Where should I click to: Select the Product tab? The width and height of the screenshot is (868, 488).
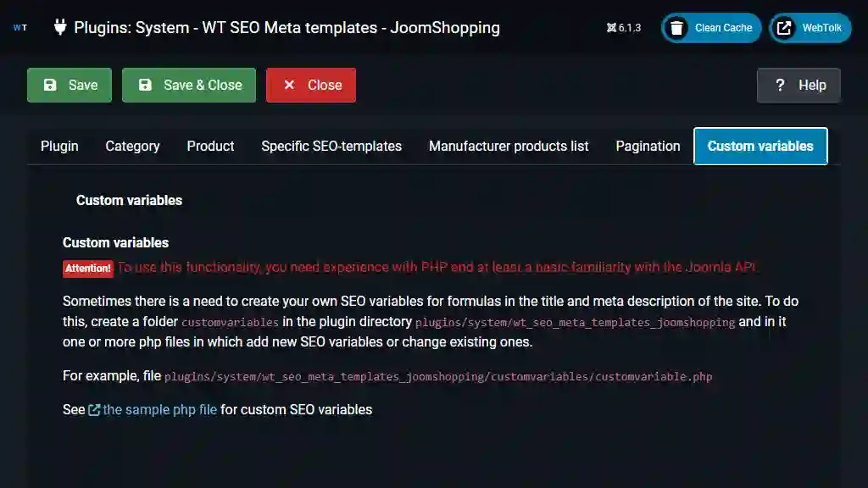210,146
